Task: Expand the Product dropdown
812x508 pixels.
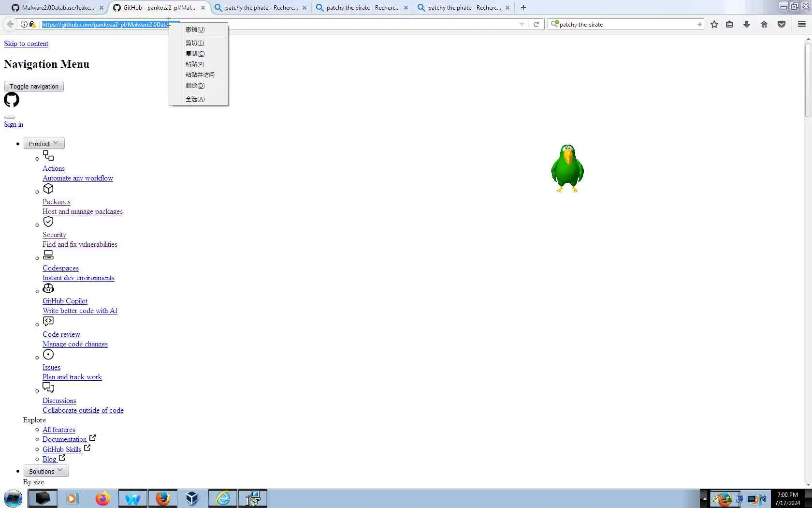Action: [44, 144]
